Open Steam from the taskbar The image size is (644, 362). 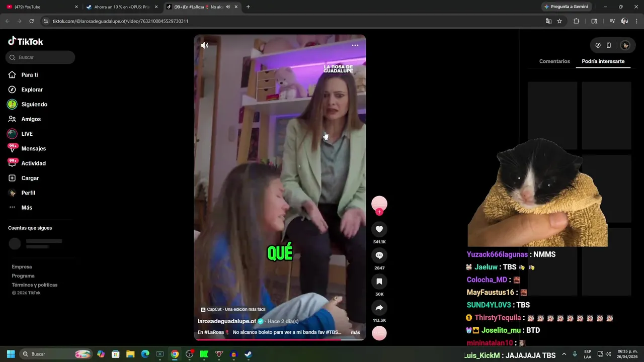[x=248, y=354]
